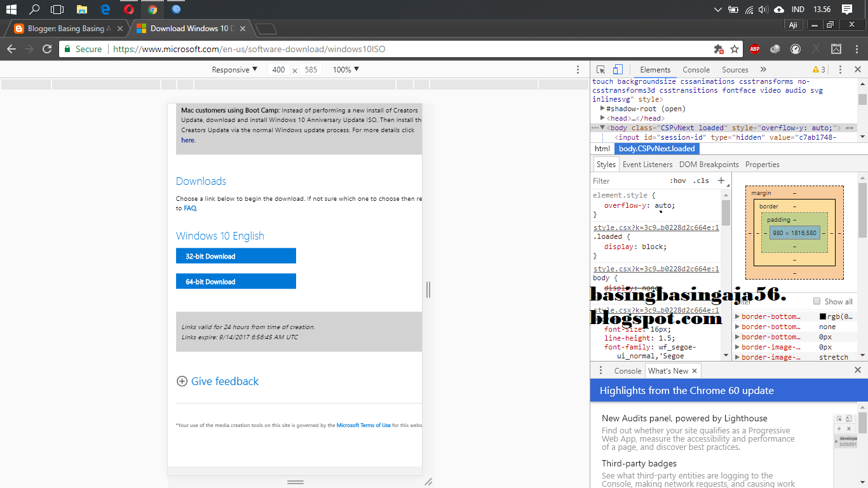
Task: Click the blocked plugin icon in address bar
Action: [719, 49]
